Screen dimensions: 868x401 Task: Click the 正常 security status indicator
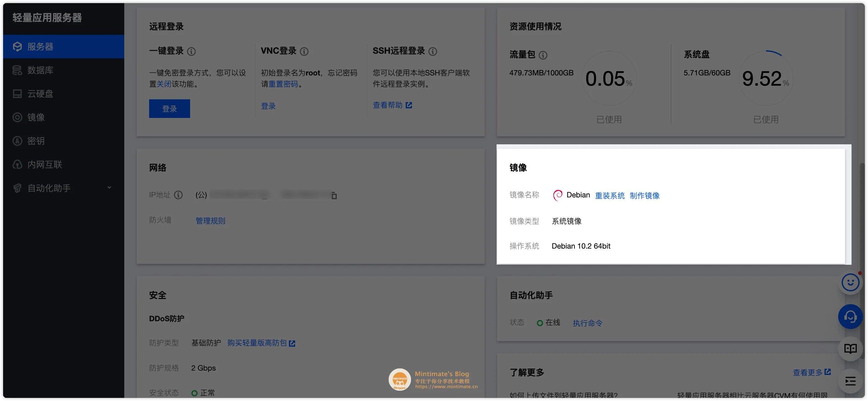tap(203, 393)
